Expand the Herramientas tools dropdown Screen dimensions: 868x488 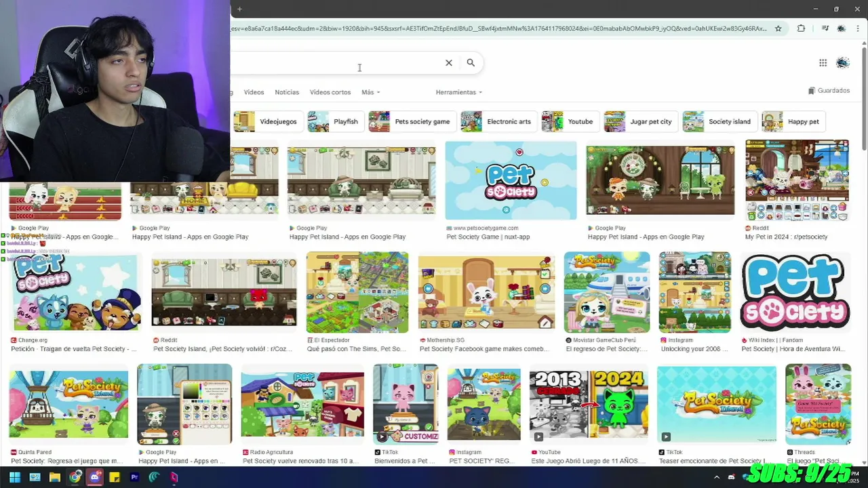click(x=459, y=92)
